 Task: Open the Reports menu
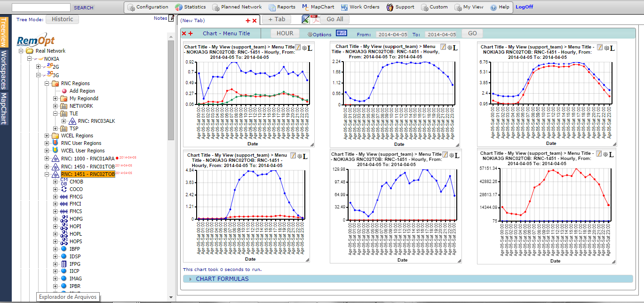point(282,7)
